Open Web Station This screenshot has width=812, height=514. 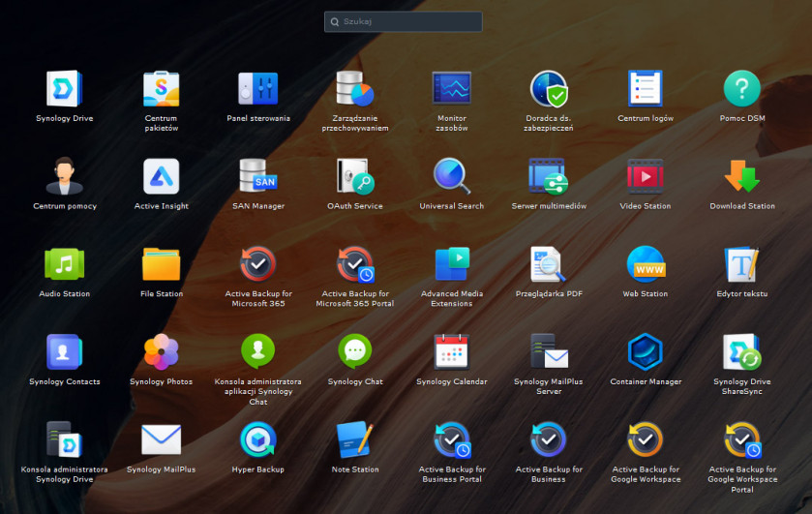[646, 264]
